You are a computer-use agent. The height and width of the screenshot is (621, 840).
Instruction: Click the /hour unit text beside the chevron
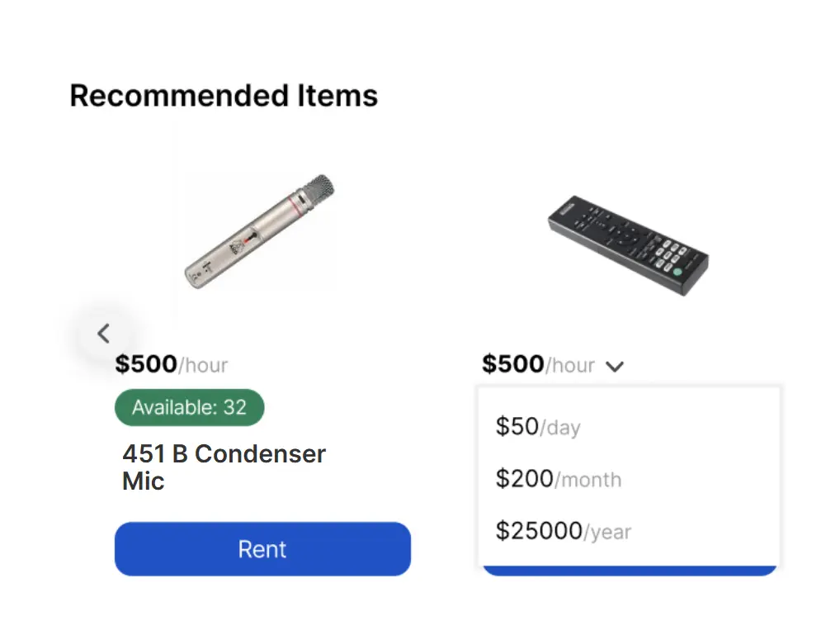click(x=570, y=365)
